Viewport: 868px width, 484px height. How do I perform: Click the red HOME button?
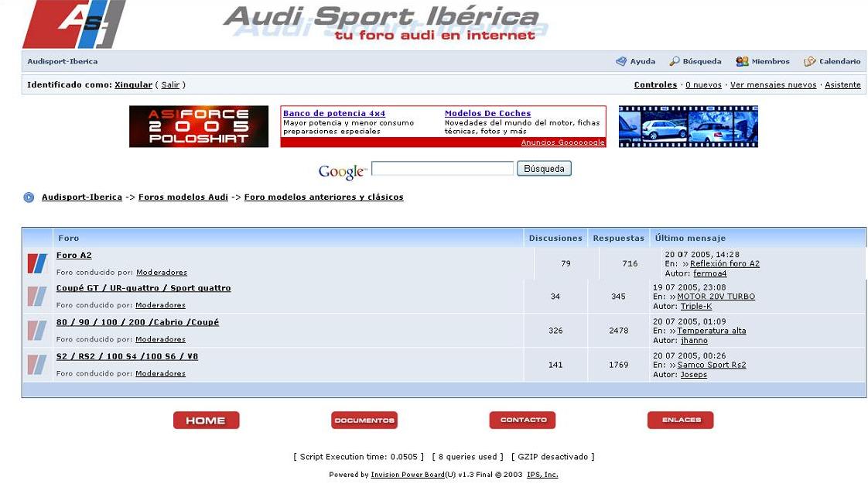206,420
